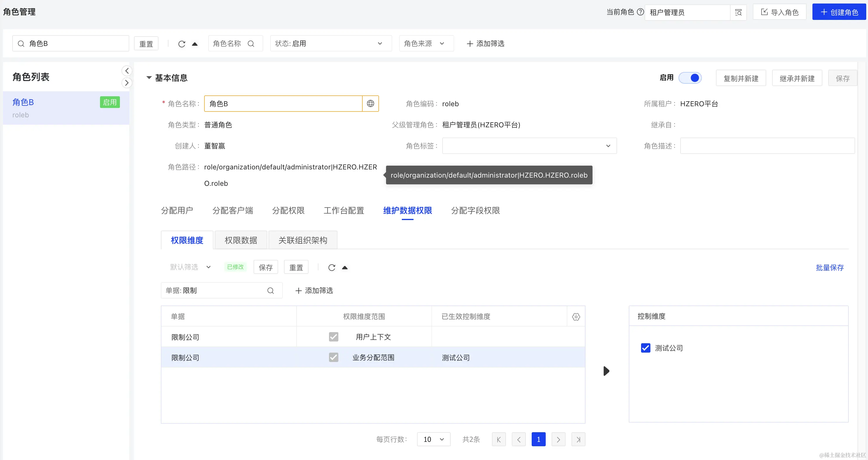
Task: Click 添加筛选 beside the 单据 filter
Action: (x=314, y=290)
